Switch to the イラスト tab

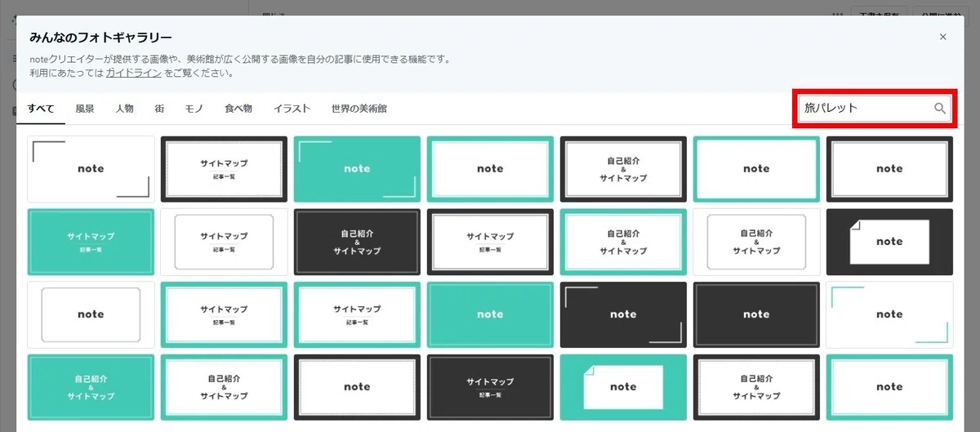(x=292, y=109)
